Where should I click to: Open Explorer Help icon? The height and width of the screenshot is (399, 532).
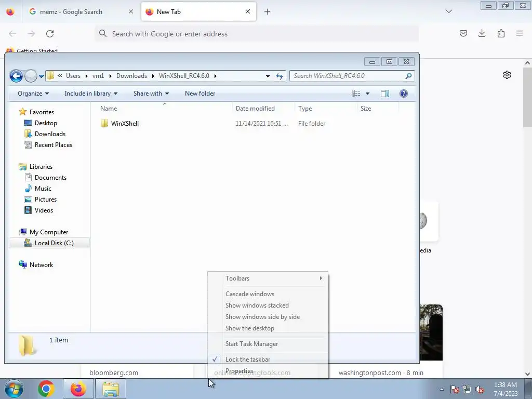(x=403, y=94)
